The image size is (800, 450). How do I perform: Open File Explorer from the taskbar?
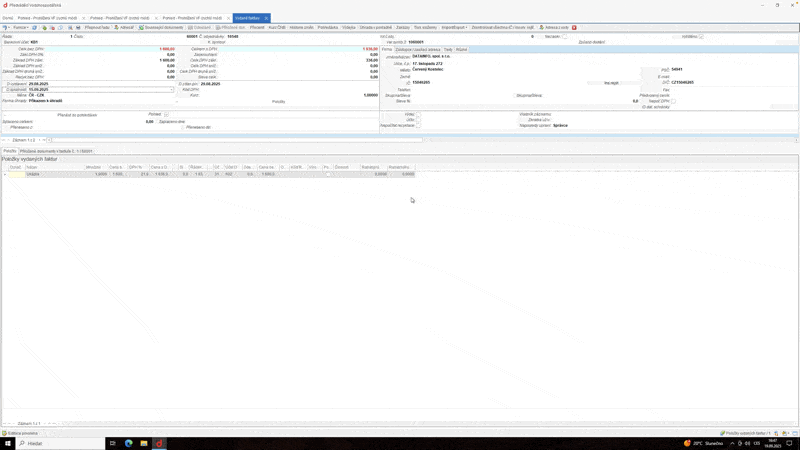pyautogui.click(x=143, y=443)
